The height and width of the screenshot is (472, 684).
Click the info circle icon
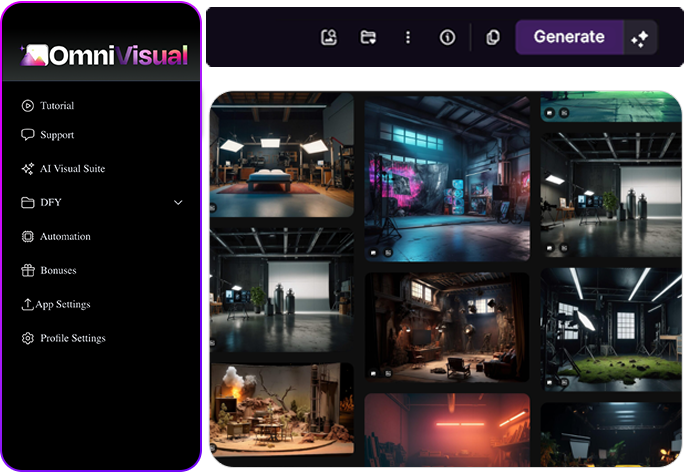coord(447,37)
